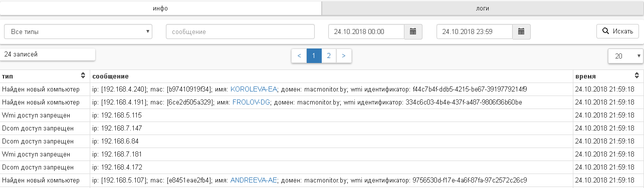
Task: Click the timestamp in the KOROLEVA-EA row
Action: [604, 89]
